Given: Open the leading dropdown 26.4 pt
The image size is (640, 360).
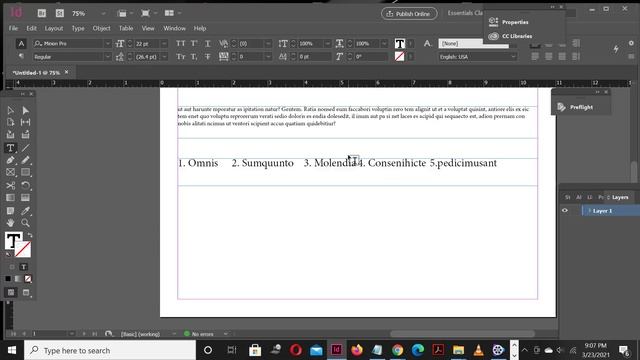Looking at the screenshot, I should 164,57.
